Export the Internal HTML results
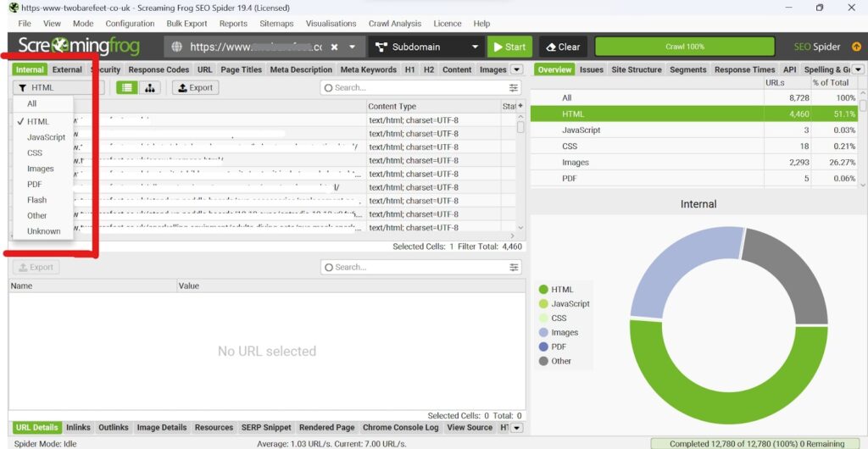Viewport: 868px width, 449px height. point(196,87)
